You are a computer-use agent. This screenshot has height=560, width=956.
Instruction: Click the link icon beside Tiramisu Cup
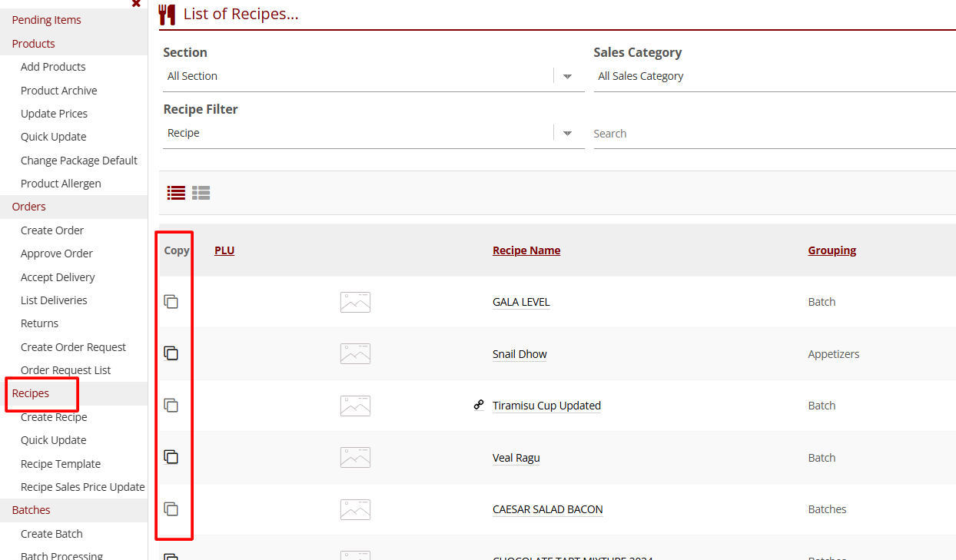[479, 405]
